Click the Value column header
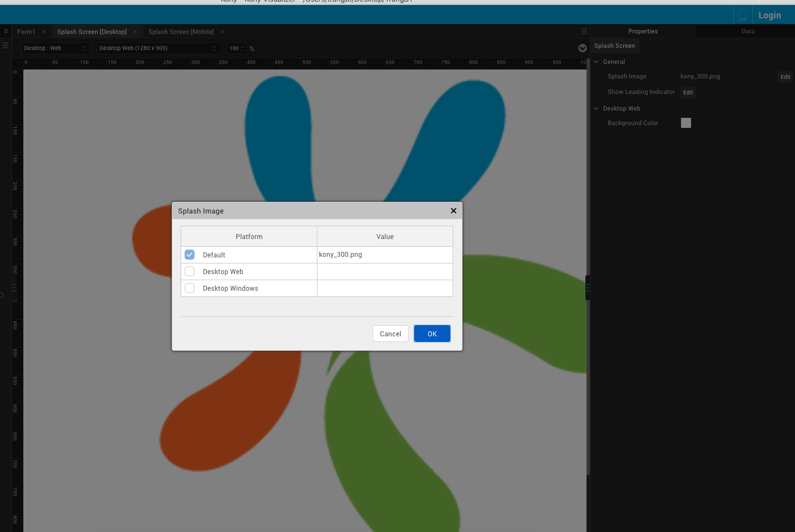The height and width of the screenshot is (532, 795). (385, 236)
